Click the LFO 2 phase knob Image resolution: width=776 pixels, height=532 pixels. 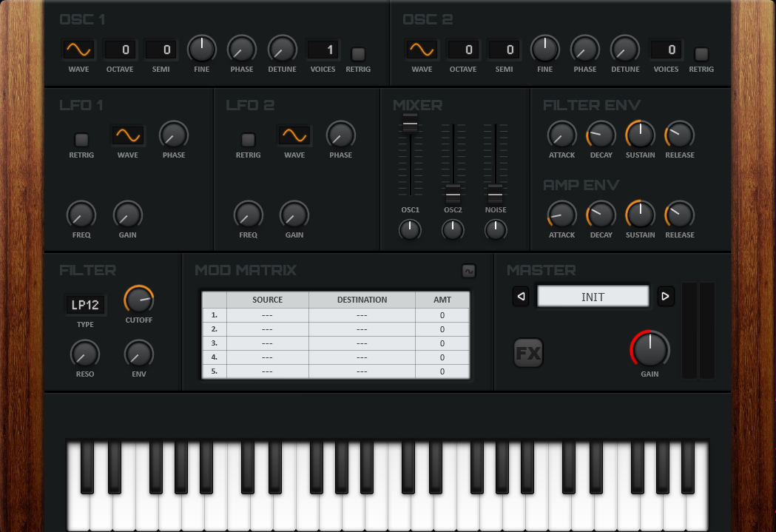click(x=340, y=135)
